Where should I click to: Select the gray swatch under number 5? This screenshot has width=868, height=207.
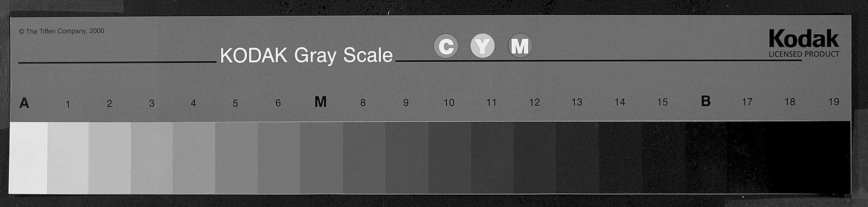(x=236, y=157)
